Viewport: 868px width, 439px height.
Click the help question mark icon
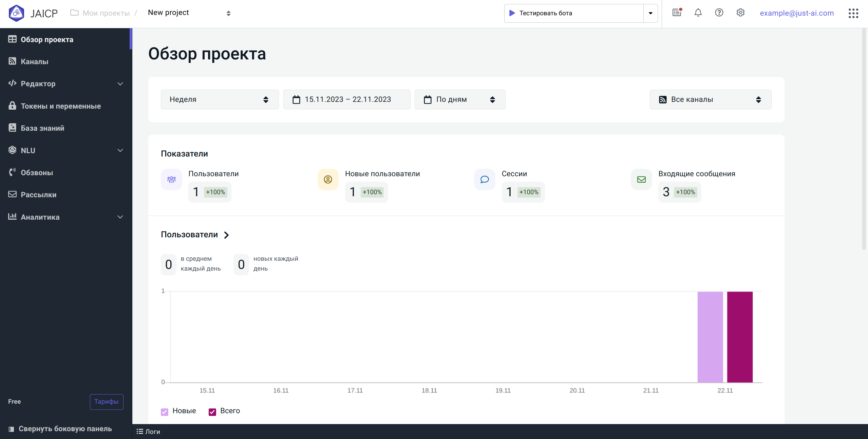click(719, 13)
